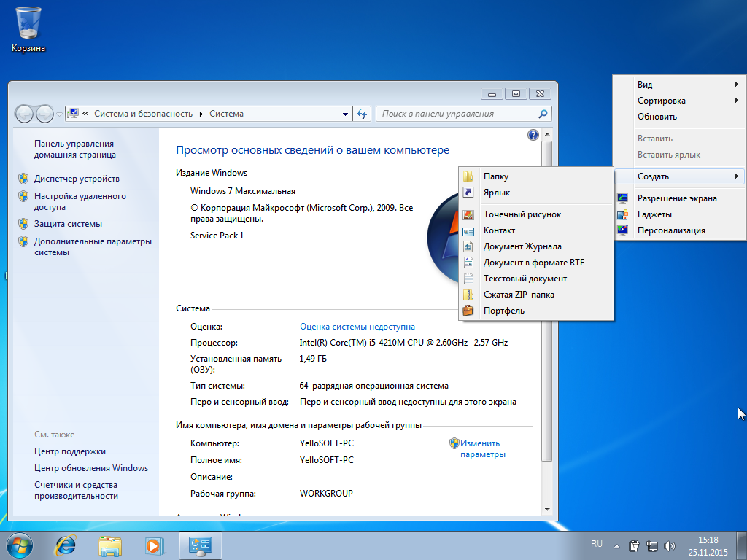Screen dimensions: 747x560
Task: Open the RU language indicator
Action: [x=597, y=544]
